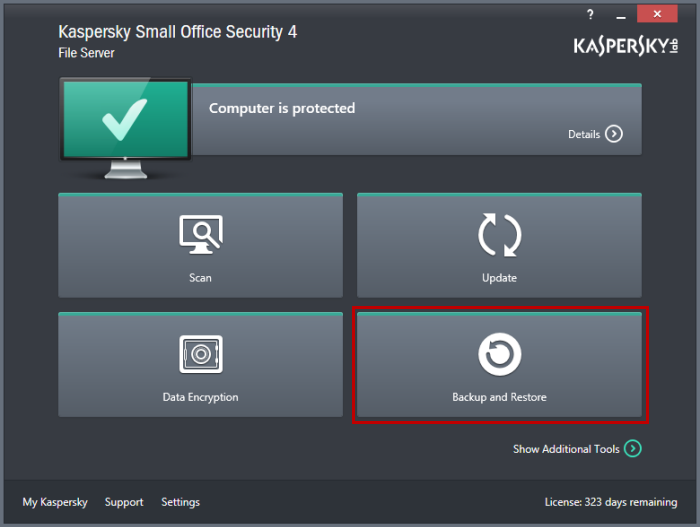Click the Show Additional Tools arrow icon

633,448
